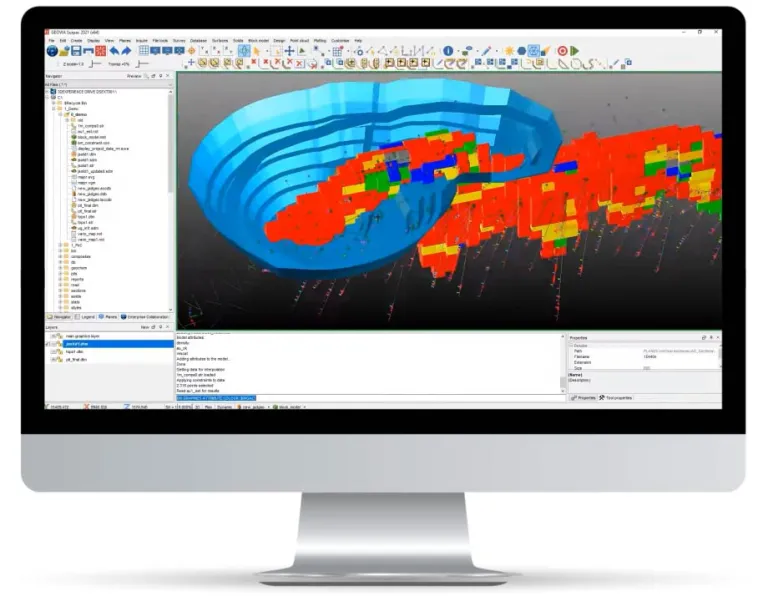Image resolution: width=768 pixels, height=601 pixels.
Task: Toggle visibility of main graphics layer
Action: pos(53,336)
